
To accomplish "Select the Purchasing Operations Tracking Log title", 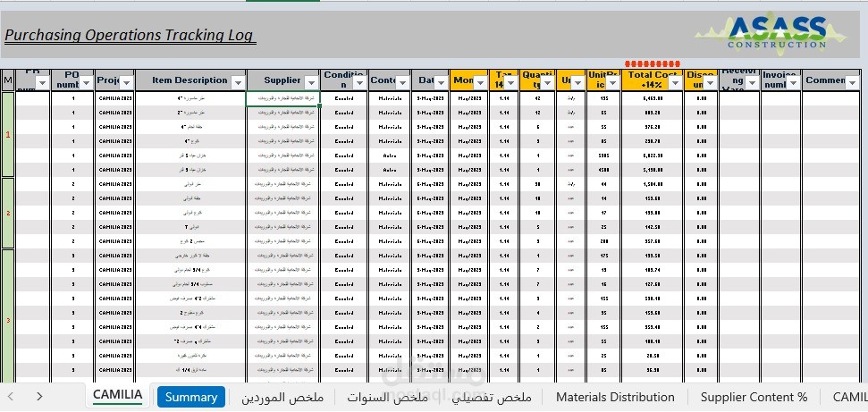I will tap(130, 36).
